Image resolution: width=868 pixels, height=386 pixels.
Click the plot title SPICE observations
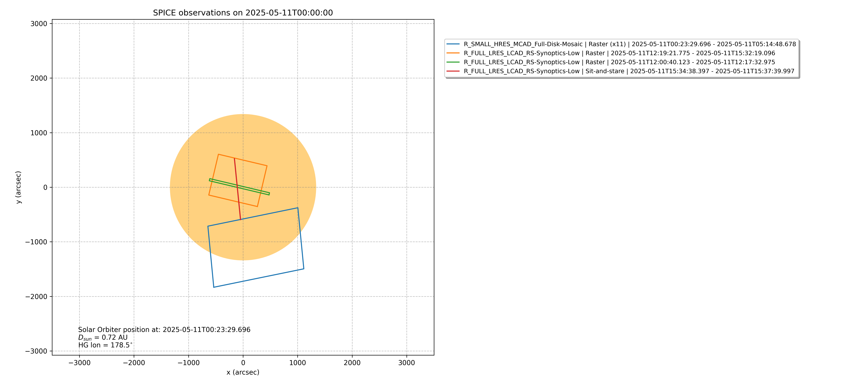click(243, 13)
